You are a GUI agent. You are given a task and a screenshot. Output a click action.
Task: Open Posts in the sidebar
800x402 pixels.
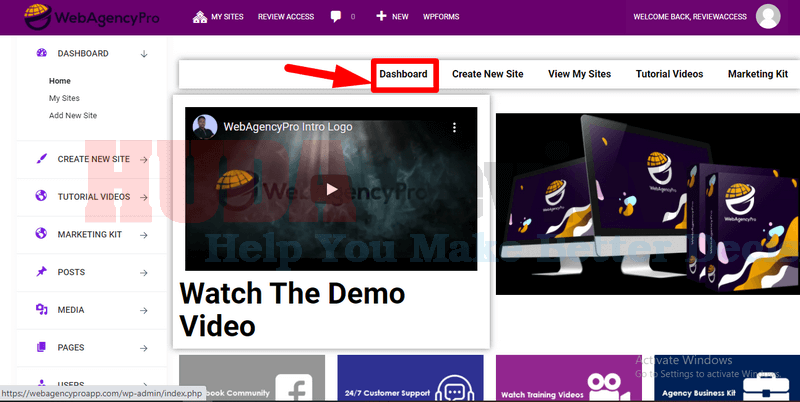pos(71,272)
